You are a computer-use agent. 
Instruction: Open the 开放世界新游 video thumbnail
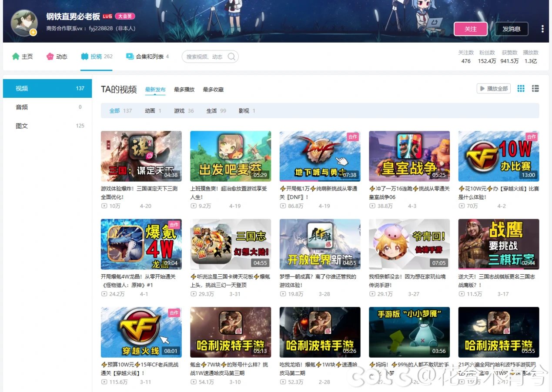click(x=320, y=244)
